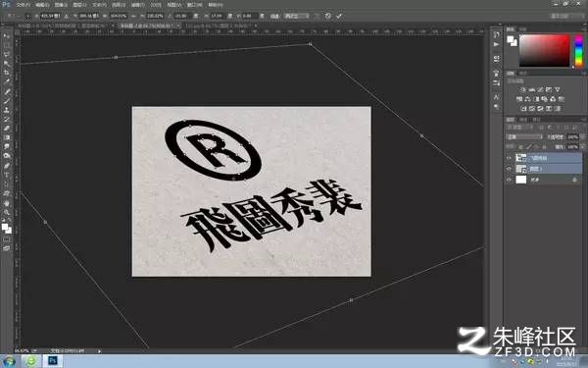Viewport: 588px width, 368px height.
Task: Expand the layer opacity 100% dropdown arrow
Action: 583,137
